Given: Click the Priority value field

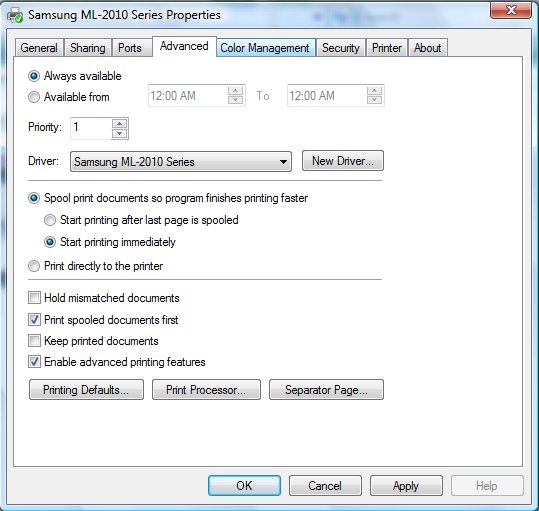Looking at the screenshot, I should coord(91,128).
